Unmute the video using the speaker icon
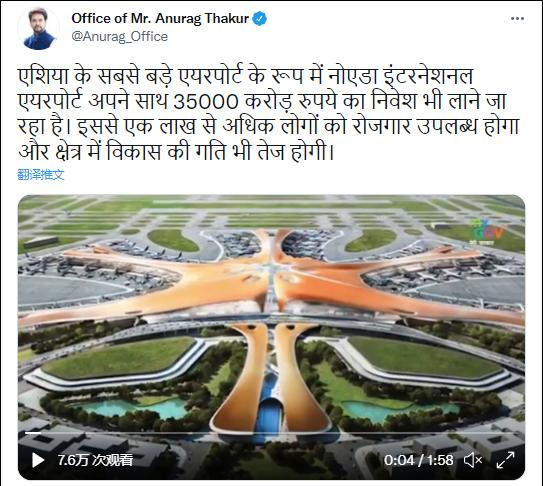Screen dimensions: 543x486 [x=473, y=460]
